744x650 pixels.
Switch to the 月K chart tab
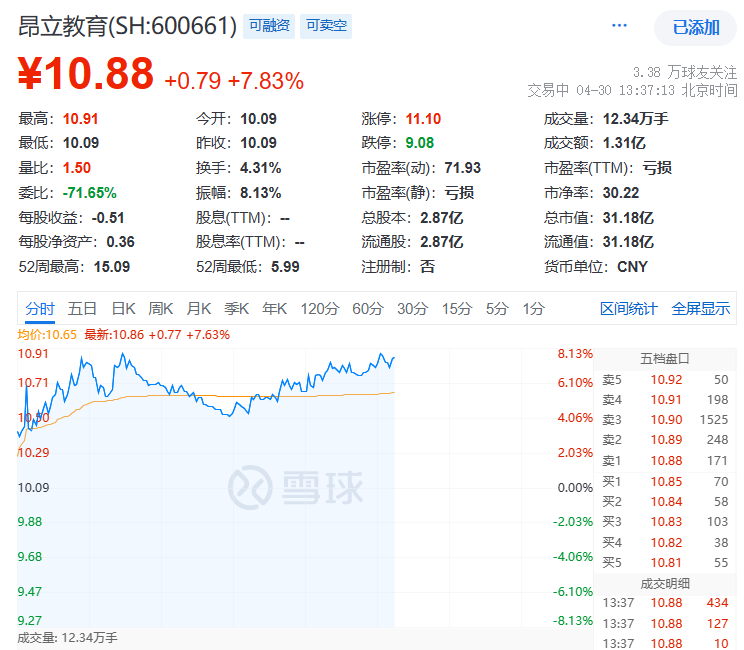198,309
